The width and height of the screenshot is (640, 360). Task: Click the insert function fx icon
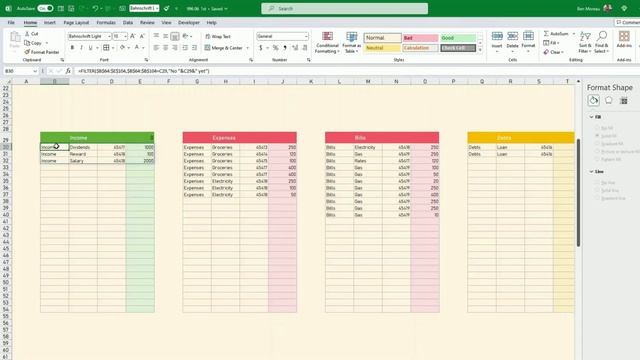click(68, 71)
